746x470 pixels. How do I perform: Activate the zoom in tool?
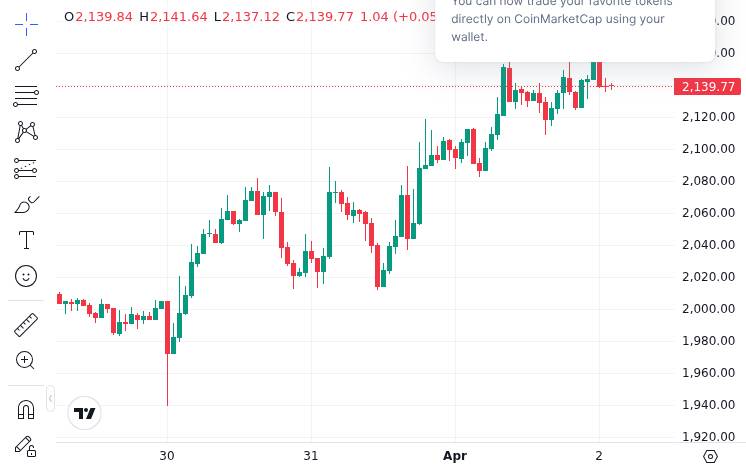point(25,360)
